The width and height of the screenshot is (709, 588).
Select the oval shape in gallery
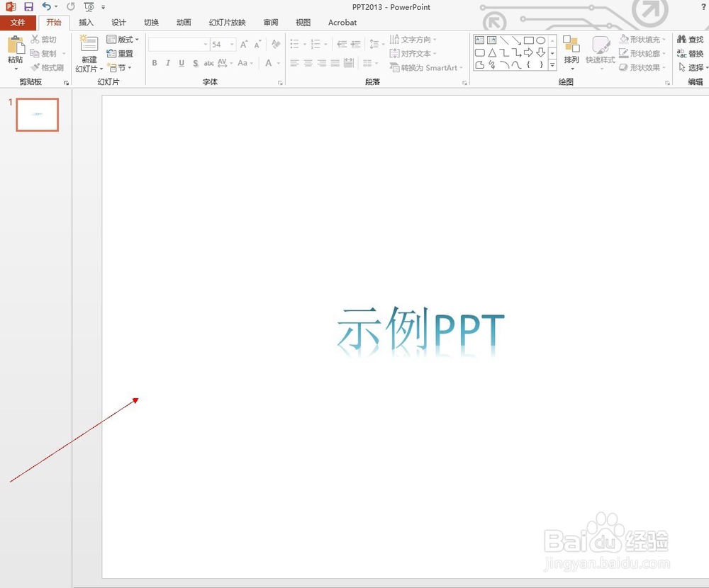[541, 40]
